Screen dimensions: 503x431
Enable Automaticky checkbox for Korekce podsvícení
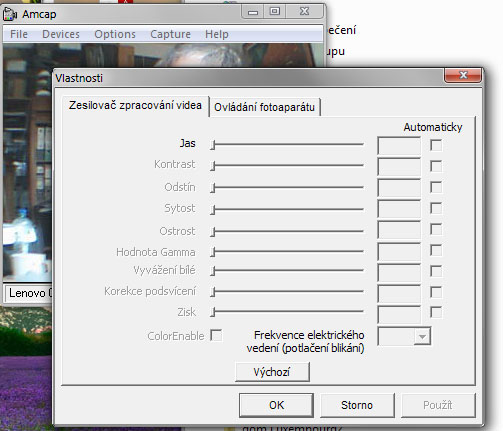point(436,292)
